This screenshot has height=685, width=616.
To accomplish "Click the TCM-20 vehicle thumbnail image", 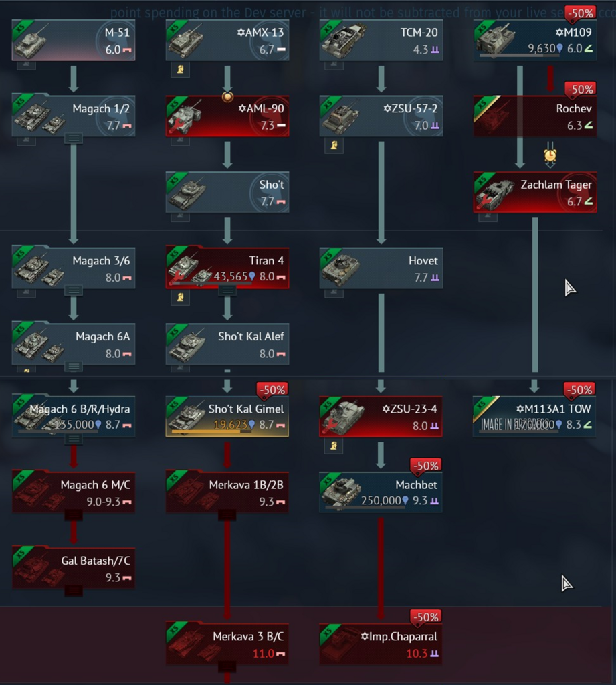I will 345,40.
